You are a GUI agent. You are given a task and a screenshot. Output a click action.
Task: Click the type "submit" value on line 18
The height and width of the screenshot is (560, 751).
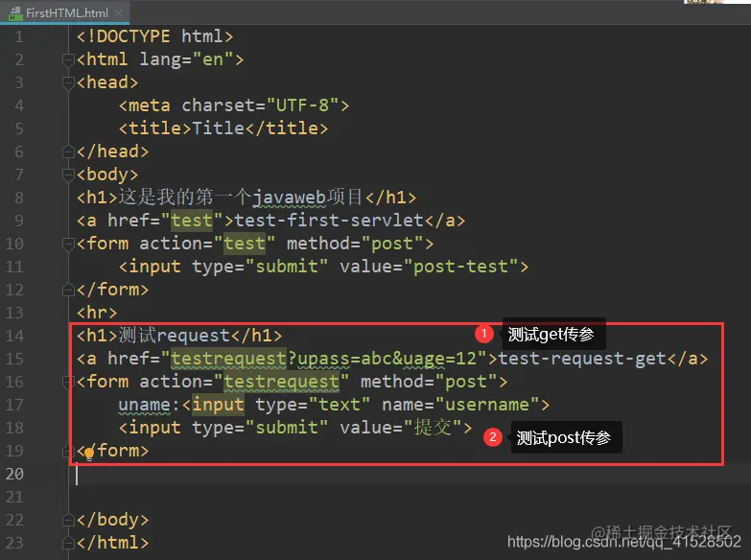[x=287, y=428]
